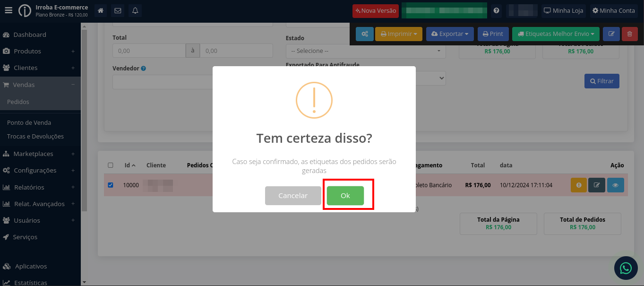The image size is (644, 286).
Task: Click the Cancelar button
Action: [293, 196]
